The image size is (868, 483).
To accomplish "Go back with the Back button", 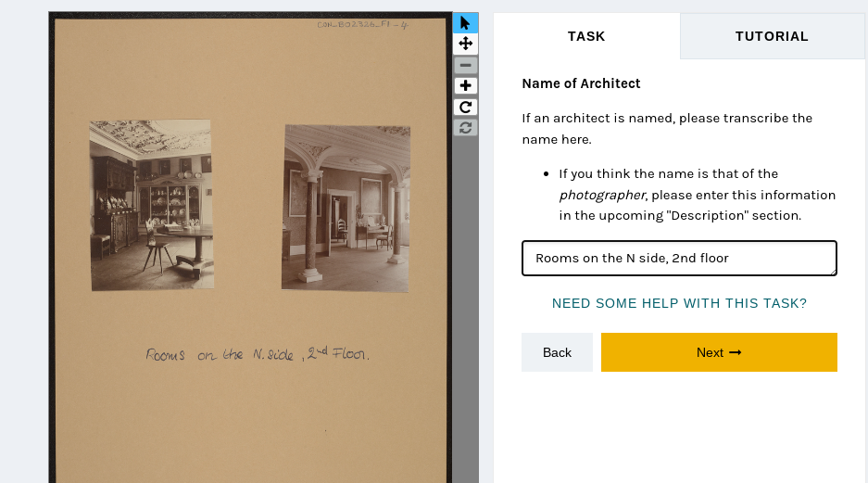I will pyautogui.click(x=557, y=352).
